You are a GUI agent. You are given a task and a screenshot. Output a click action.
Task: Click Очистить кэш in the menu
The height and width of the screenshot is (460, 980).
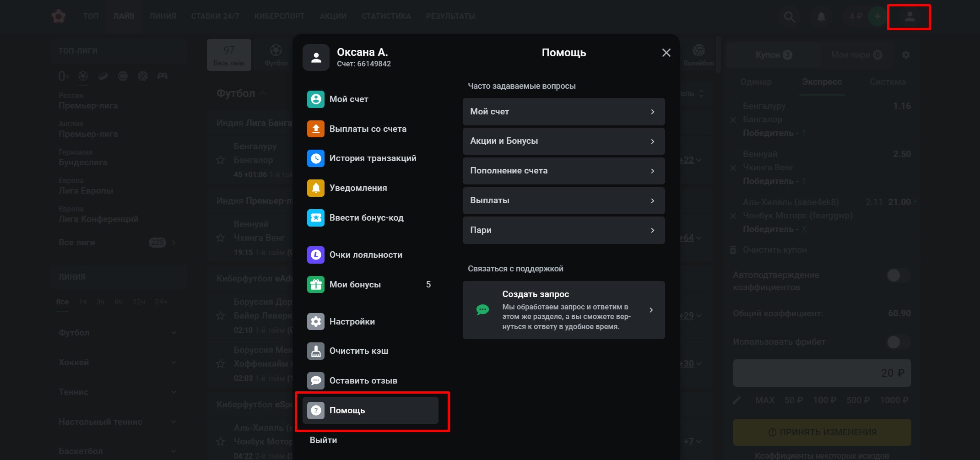pyautogui.click(x=358, y=351)
